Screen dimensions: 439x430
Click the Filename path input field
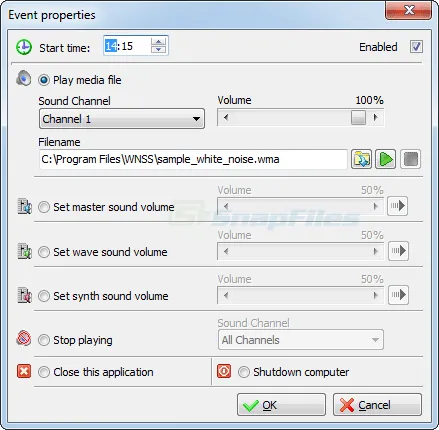[x=193, y=159]
